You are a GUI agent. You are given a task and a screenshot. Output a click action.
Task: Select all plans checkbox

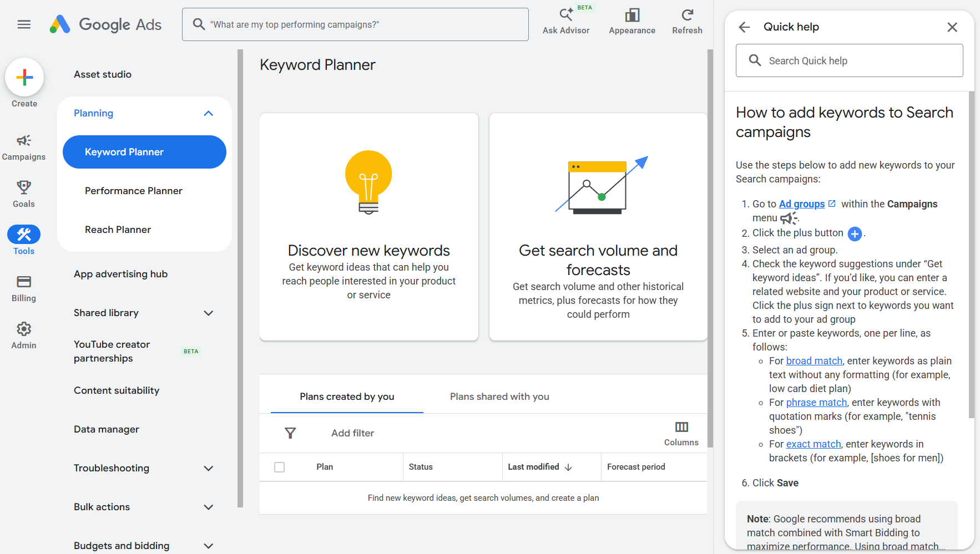click(x=280, y=467)
